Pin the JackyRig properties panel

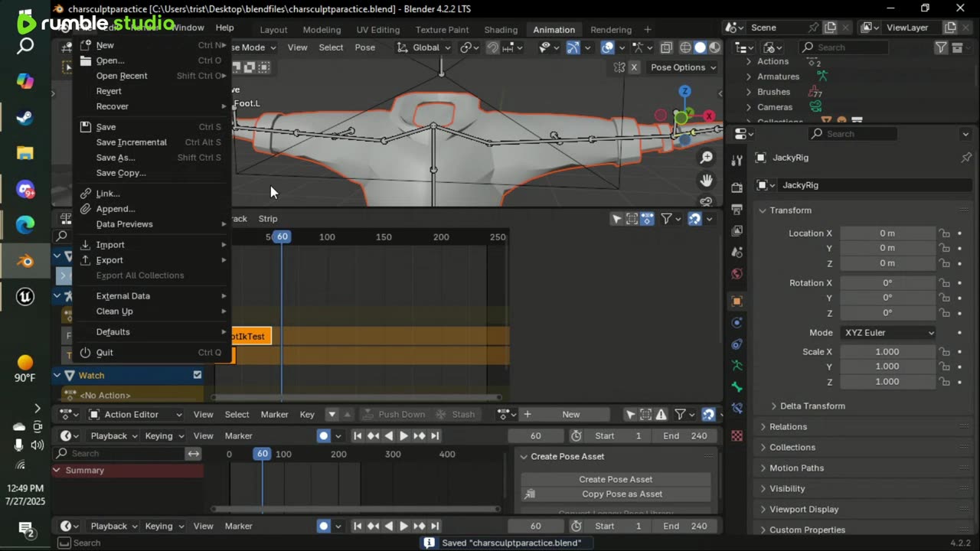click(x=965, y=158)
